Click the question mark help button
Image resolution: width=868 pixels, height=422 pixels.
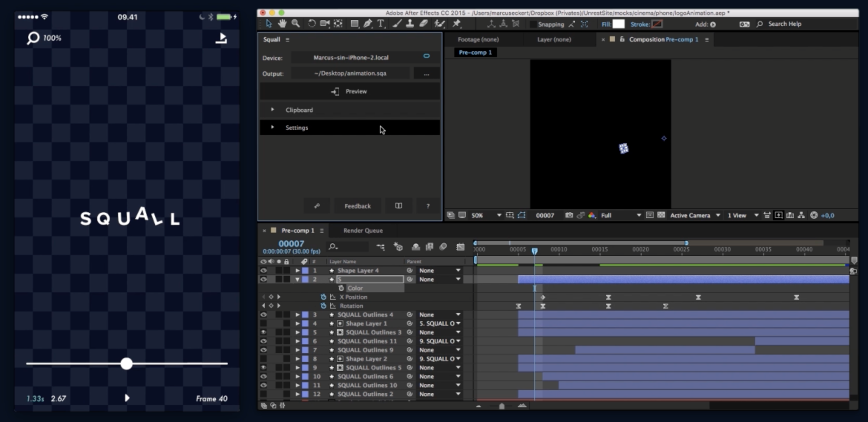coord(428,206)
